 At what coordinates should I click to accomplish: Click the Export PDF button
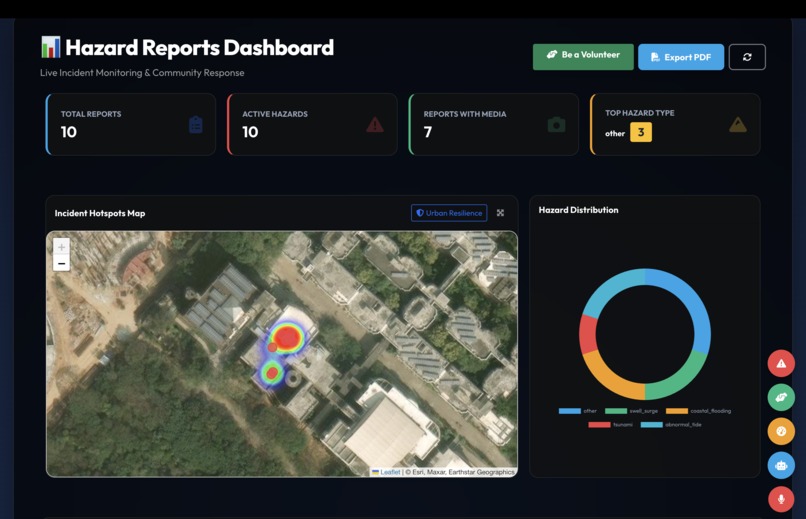(x=681, y=57)
